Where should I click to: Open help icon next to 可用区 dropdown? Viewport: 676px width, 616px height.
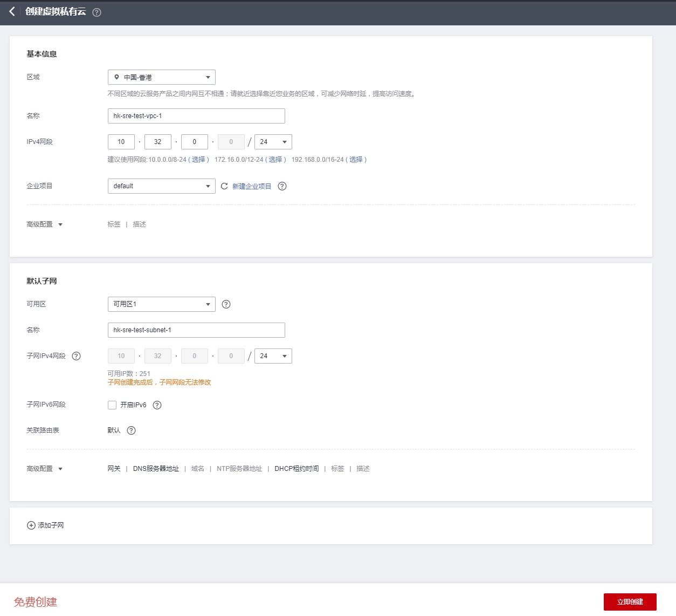[x=226, y=304]
